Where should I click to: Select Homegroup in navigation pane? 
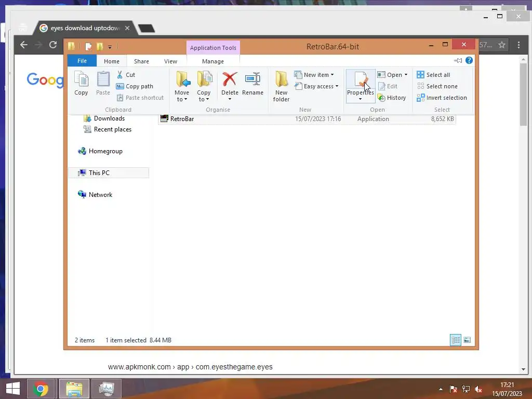[100, 151]
